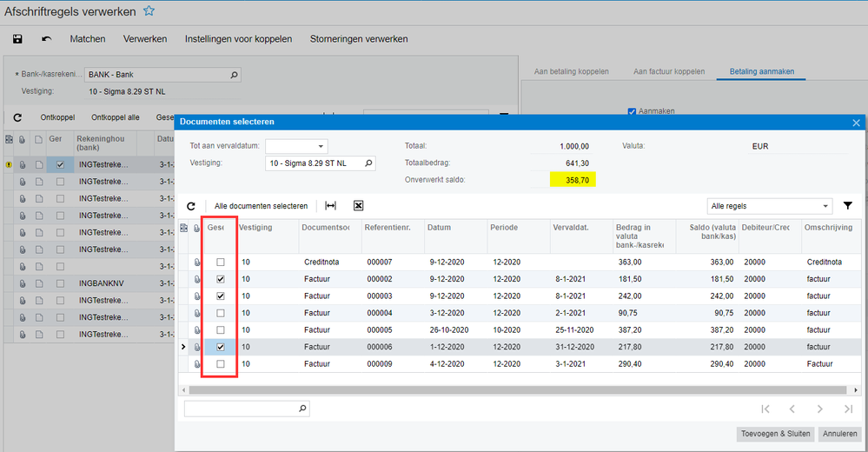Click search magnifier in Vestiging field
This screenshot has height=452, width=868.
pyautogui.click(x=368, y=163)
